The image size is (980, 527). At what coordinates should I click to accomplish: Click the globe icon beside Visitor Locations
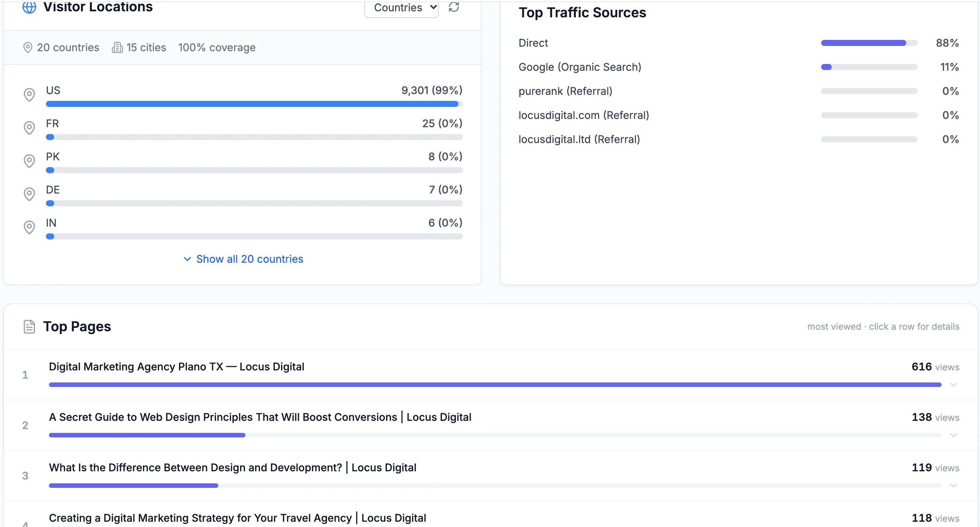tap(29, 7)
